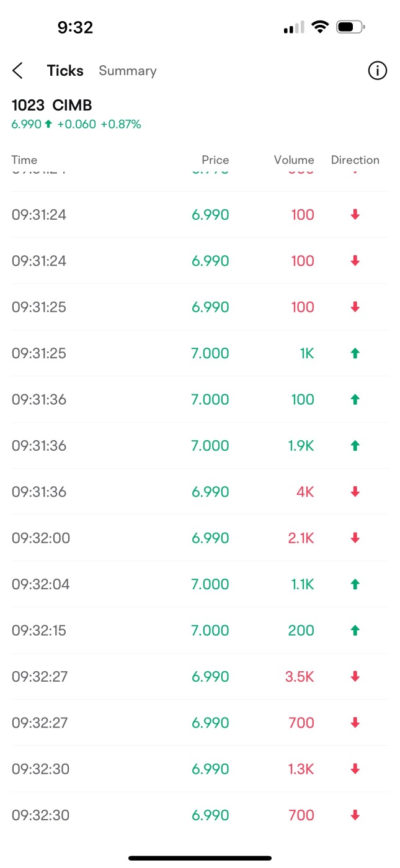The image size is (400, 868).
Task: Tap the Volume column header
Action: [x=294, y=160]
